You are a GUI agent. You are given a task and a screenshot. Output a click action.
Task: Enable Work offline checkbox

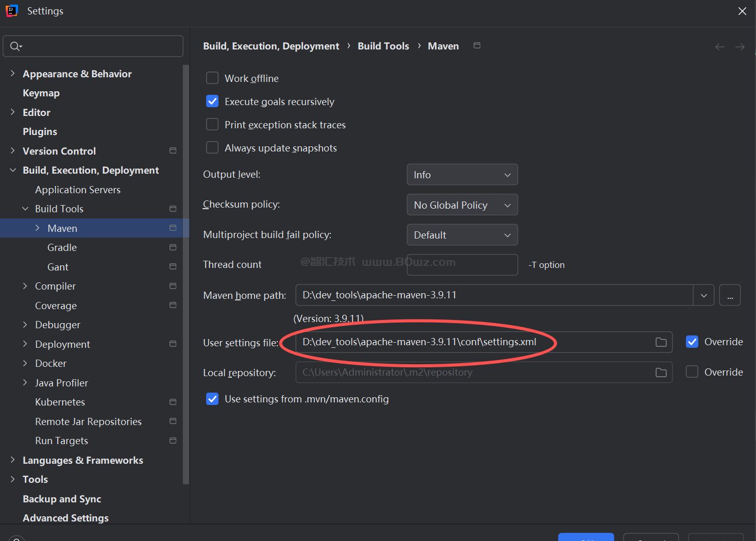[212, 78]
